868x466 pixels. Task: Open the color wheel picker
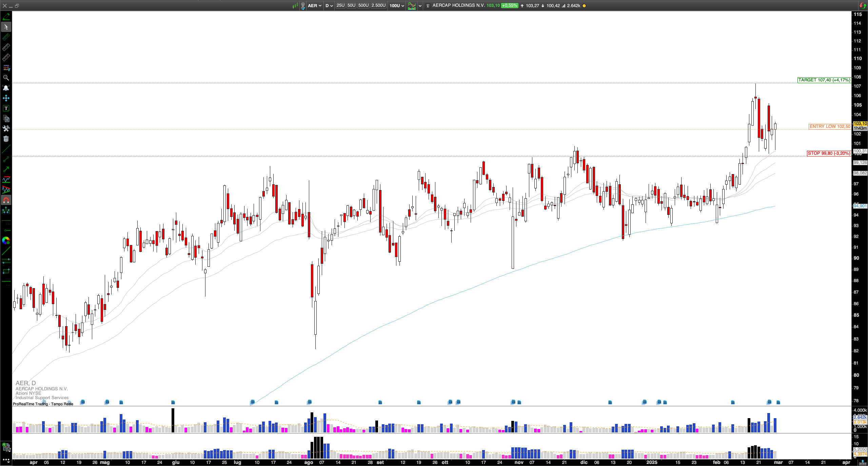click(6, 241)
